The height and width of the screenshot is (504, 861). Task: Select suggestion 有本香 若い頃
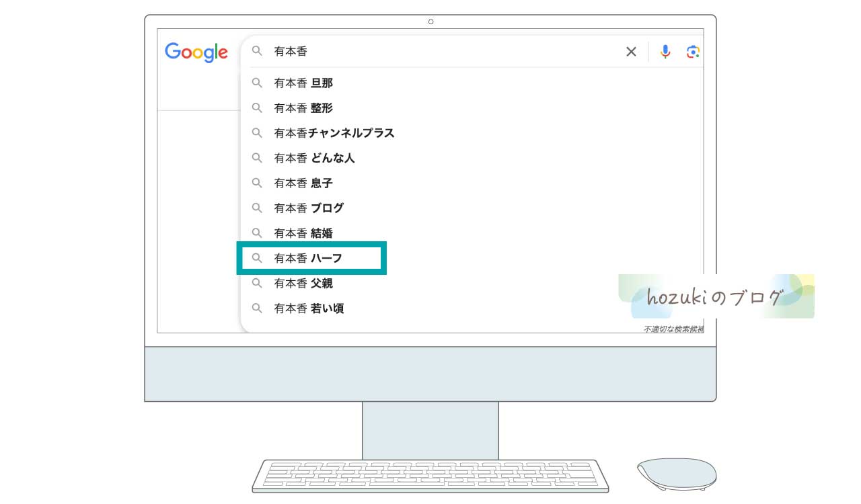pos(309,308)
